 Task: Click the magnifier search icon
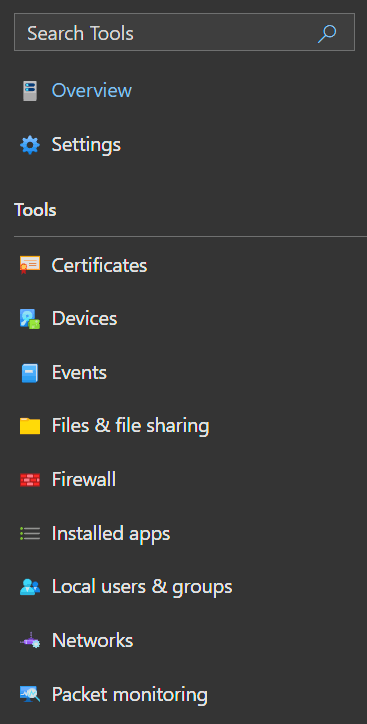327,33
